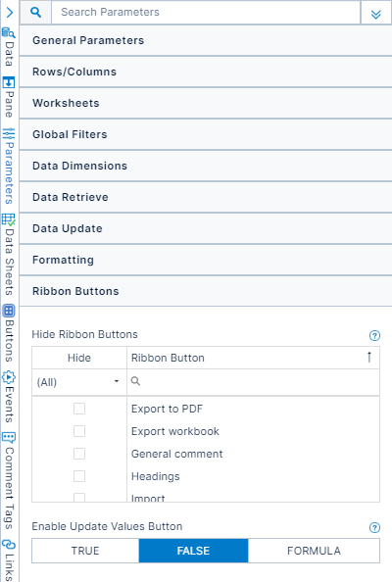Open the (All) Hide filter dropdown
Image resolution: width=392 pixels, height=582 pixels.
79,382
